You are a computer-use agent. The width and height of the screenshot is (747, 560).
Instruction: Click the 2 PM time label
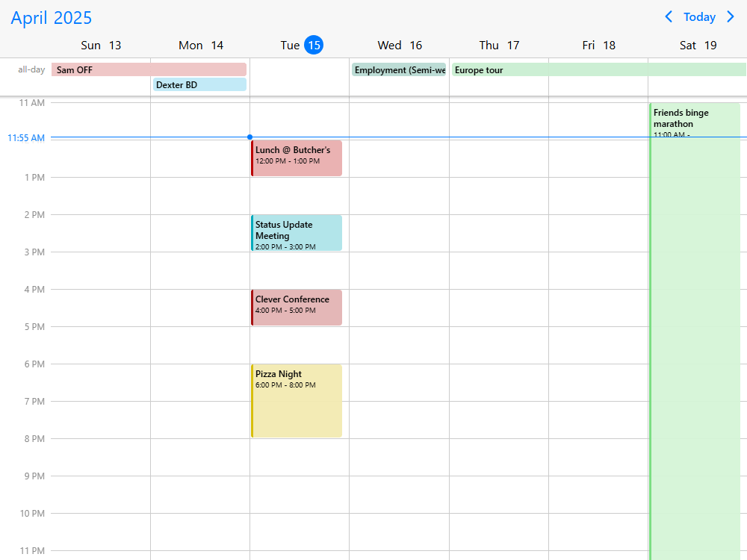35,215
